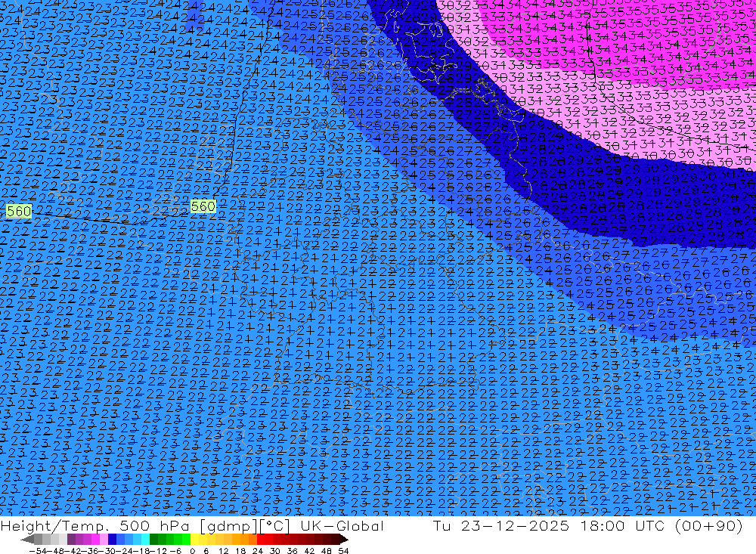Click the UK-Global model label
The width and height of the screenshot is (756, 554).
click(342, 525)
